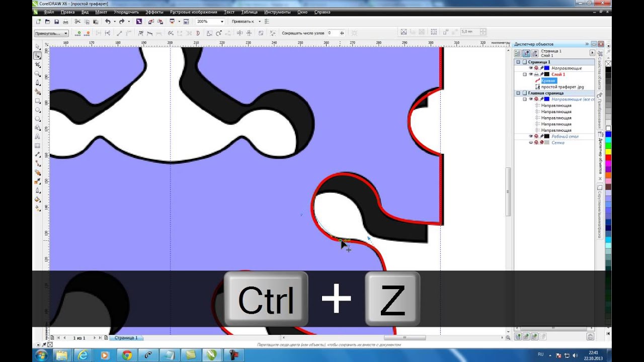
Task: Click the Open folder icon
Action: (47, 22)
